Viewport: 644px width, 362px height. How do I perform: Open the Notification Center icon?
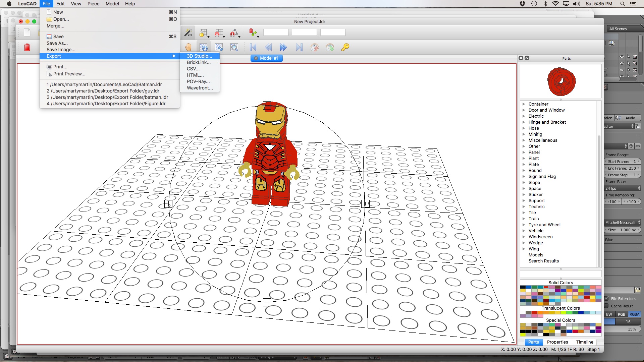633,4
